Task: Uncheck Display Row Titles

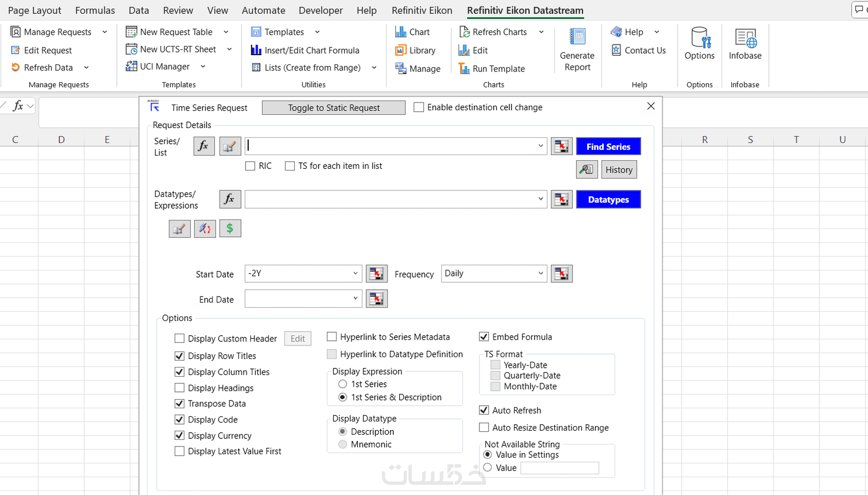Action: [179, 356]
